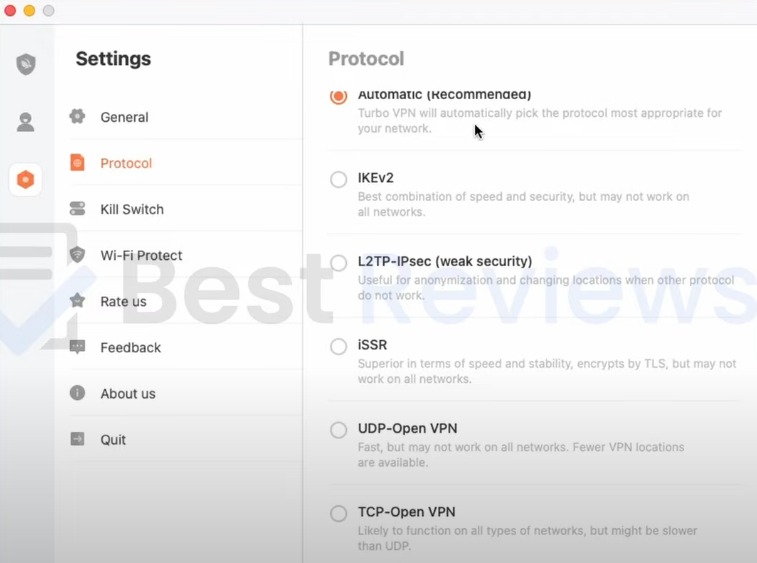Click the Kill Switch toggle icon
The image size is (757, 563).
click(x=77, y=209)
